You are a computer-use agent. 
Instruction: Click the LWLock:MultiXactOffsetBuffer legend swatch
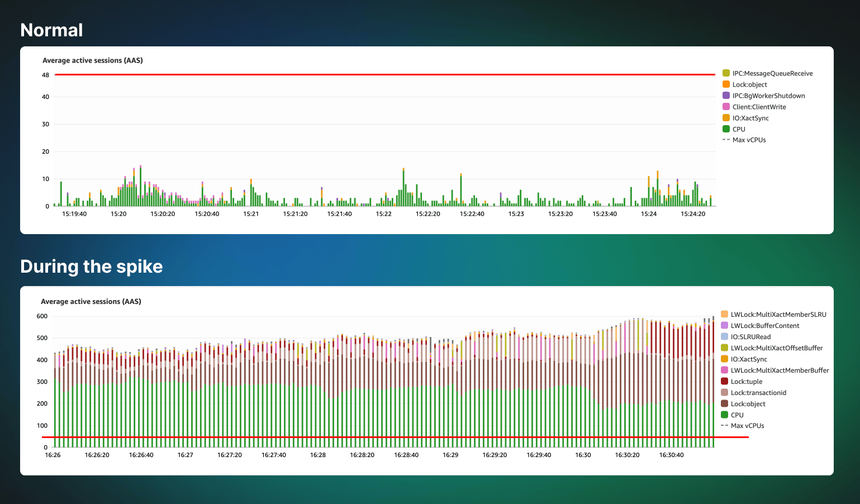point(724,348)
